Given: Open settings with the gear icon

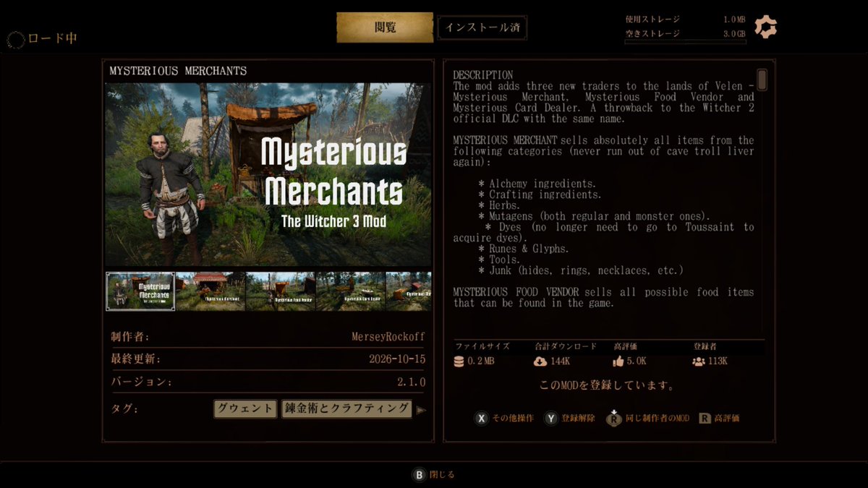Looking at the screenshot, I should pyautogui.click(x=765, y=27).
